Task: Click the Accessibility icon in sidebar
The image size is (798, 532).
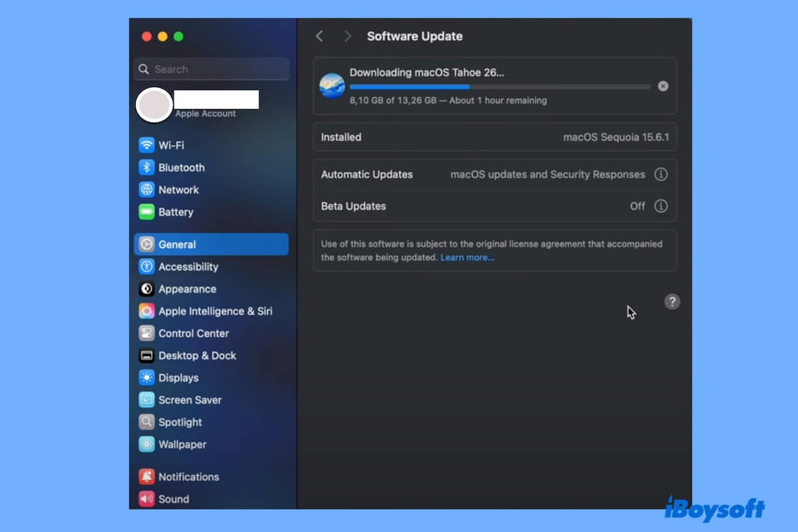Action: click(x=146, y=267)
